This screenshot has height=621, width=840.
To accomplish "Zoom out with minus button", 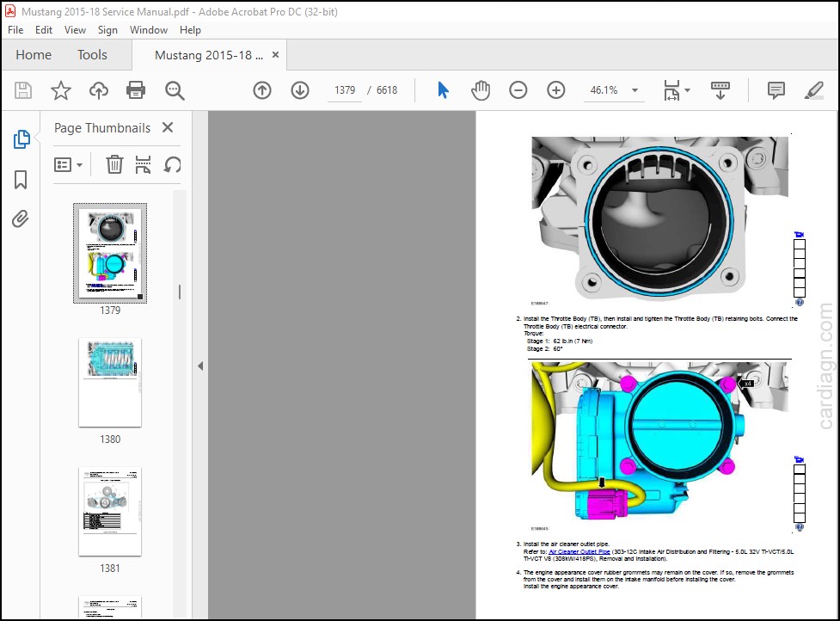I will pos(518,90).
